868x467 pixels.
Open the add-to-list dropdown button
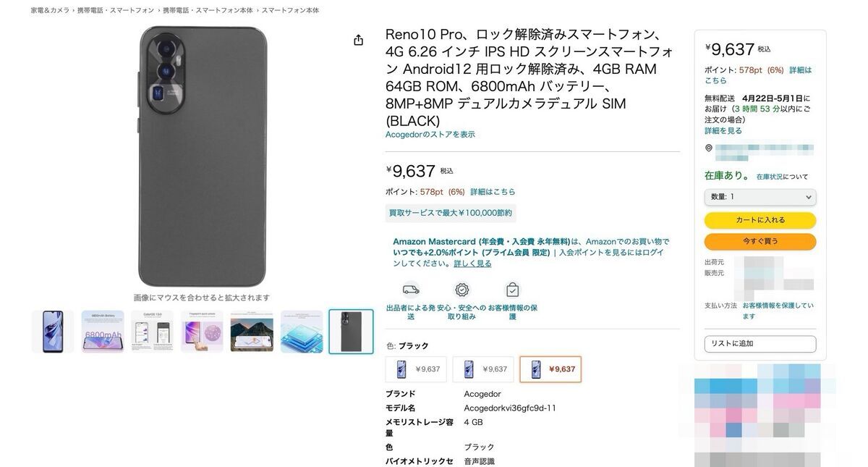pyautogui.click(x=760, y=344)
